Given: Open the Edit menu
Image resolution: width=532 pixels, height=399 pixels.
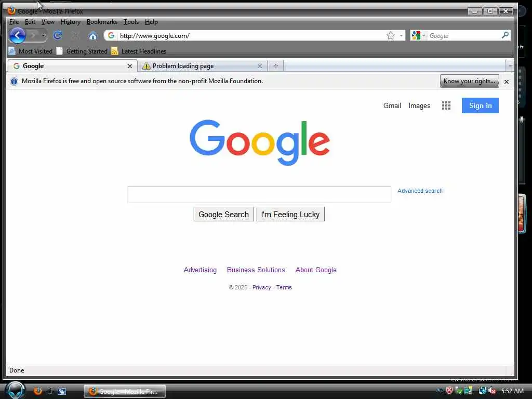Looking at the screenshot, I should pyautogui.click(x=30, y=22).
